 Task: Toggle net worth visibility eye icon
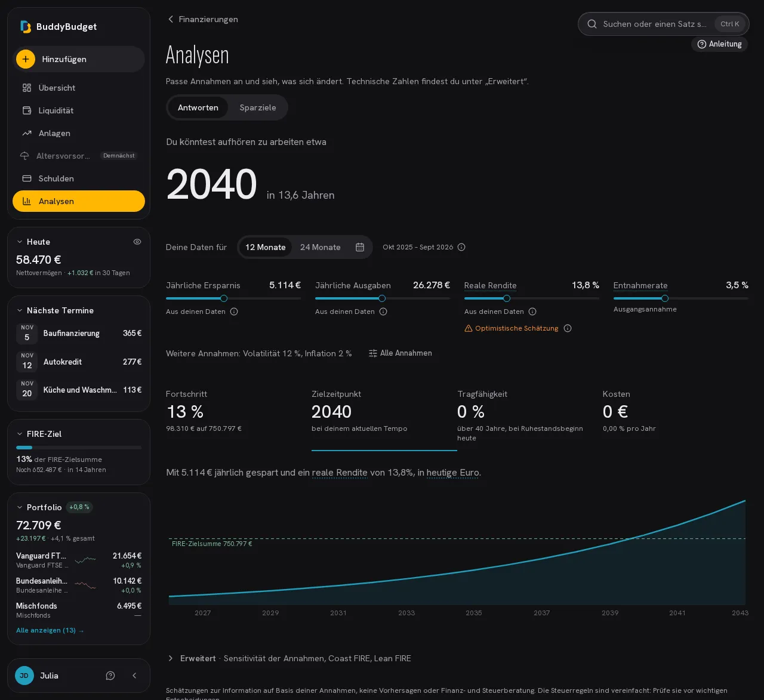point(137,242)
